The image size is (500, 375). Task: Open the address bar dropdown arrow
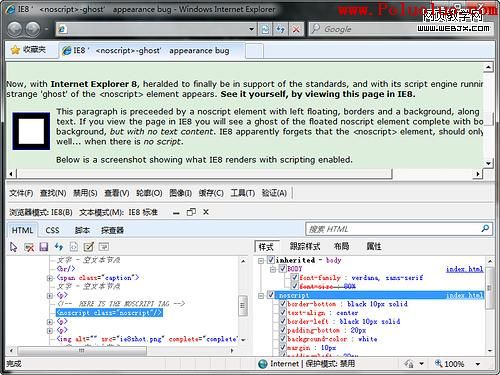(252, 29)
